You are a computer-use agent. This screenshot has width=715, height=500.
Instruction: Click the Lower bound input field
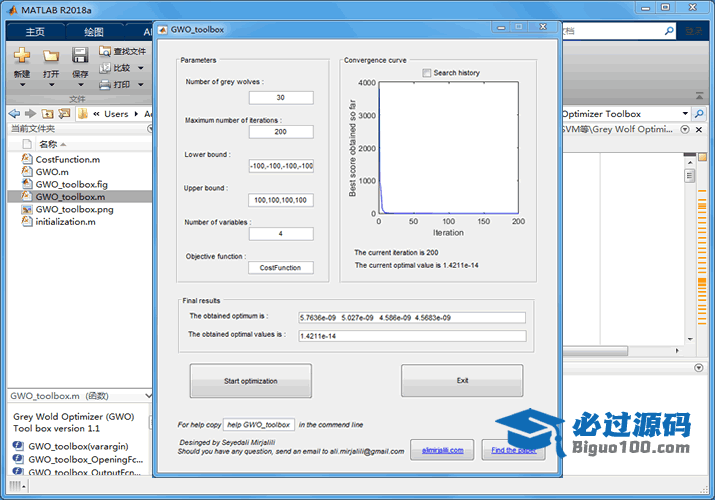[281, 166]
